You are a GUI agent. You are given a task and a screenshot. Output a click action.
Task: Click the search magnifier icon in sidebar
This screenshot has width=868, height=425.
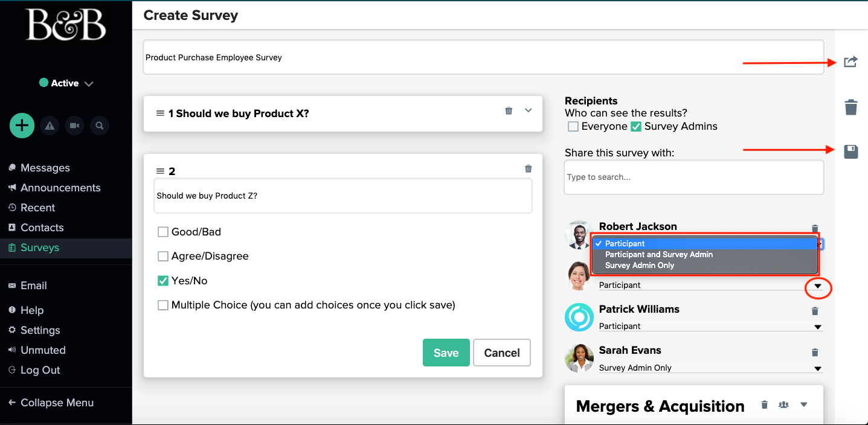tap(100, 126)
